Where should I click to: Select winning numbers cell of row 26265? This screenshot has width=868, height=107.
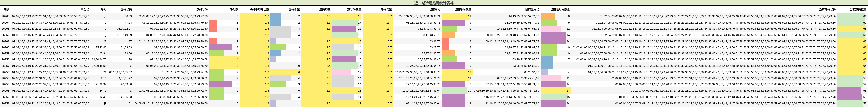point(50,16)
